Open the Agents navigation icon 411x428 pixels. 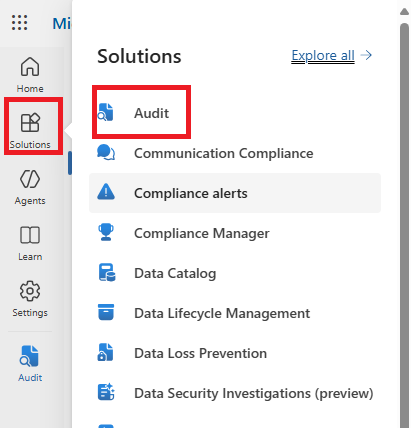[x=30, y=179]
